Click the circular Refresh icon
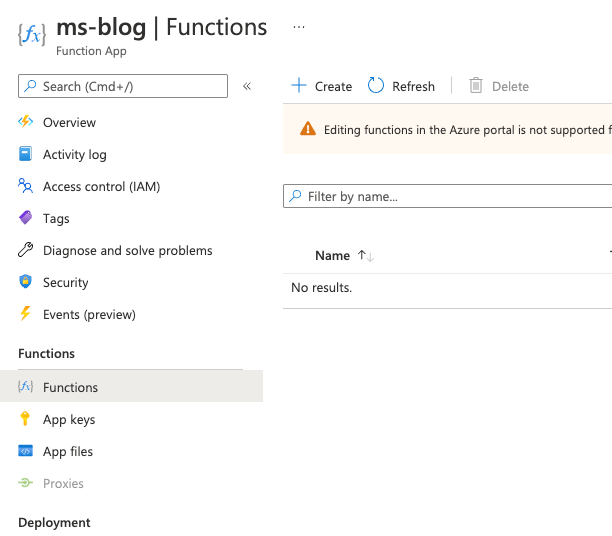 [x=376, y=85]
